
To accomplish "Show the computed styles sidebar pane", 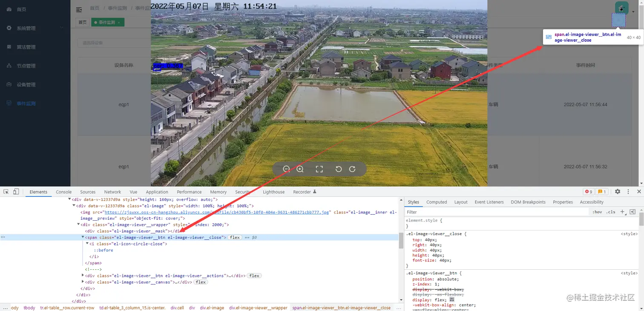I will (632, 212).
